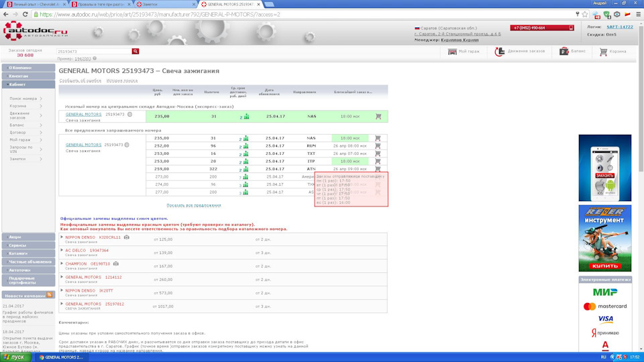Open the Корзина cart icon in header
The height and width of the screenshot is (362, 644).
click(603, 51)
